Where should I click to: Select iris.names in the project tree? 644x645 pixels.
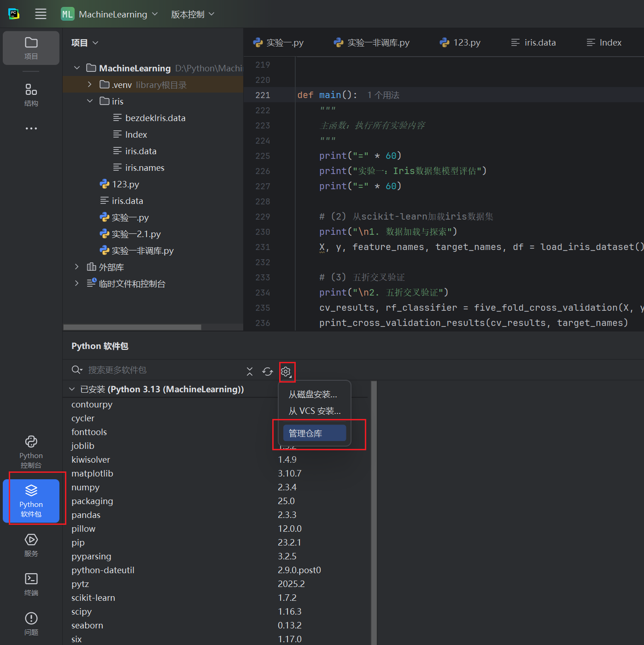[139, 168]
